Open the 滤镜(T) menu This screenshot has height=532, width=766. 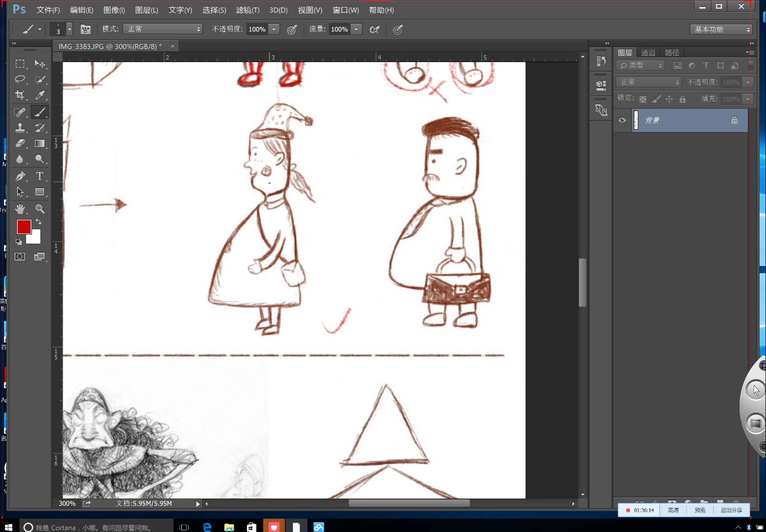pyautogui.click(x=248, y=10)
